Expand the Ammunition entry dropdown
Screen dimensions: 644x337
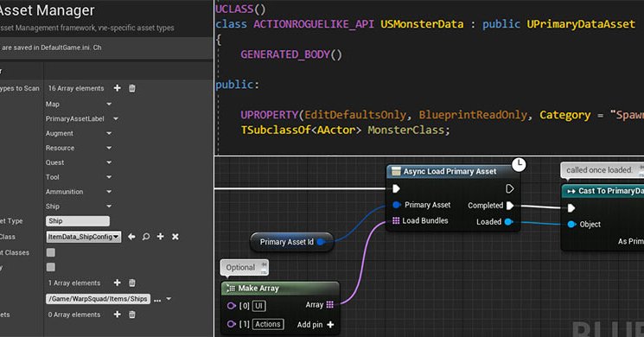tap(109, 192)
